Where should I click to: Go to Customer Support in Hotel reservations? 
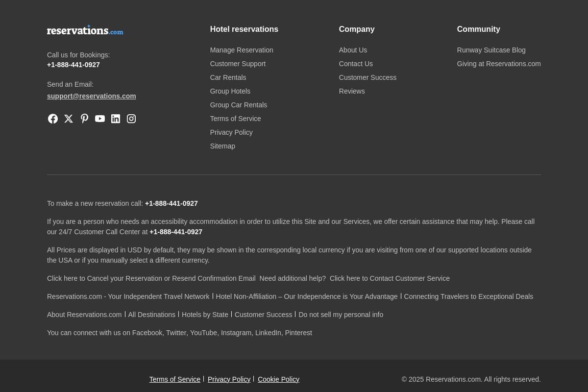tap(238, 64)
